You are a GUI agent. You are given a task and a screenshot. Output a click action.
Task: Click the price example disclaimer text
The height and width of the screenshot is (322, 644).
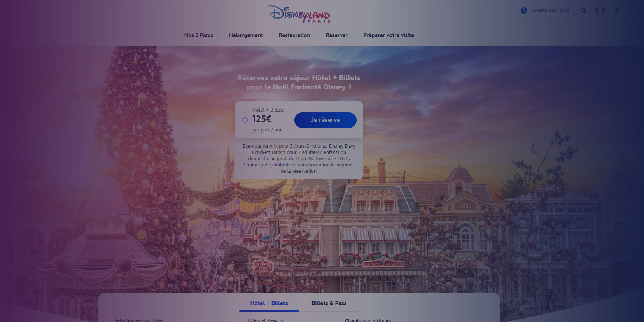(299, 159)
